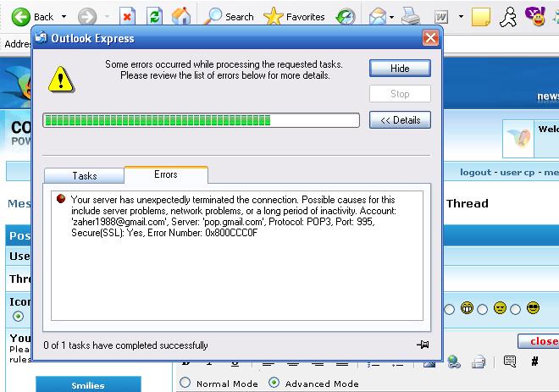Open the user cp link
The height and width of the screenshot is (392, 559).
tap(517, 172)
